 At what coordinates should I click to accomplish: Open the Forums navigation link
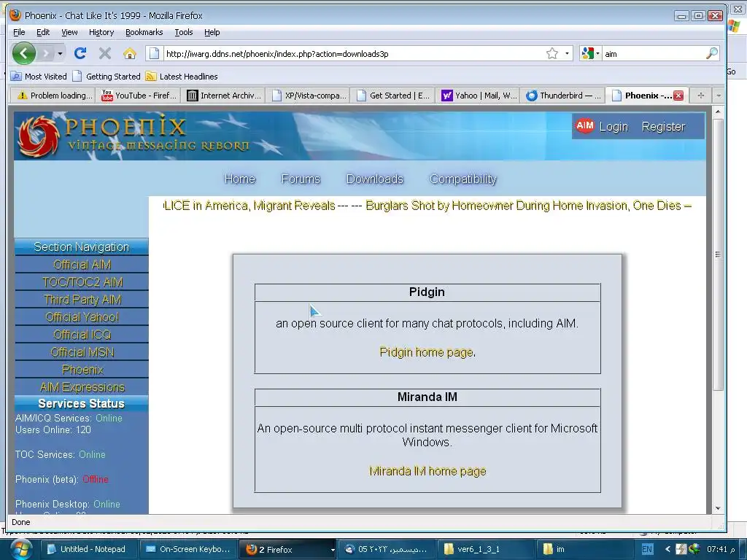[x=301, y=179]
